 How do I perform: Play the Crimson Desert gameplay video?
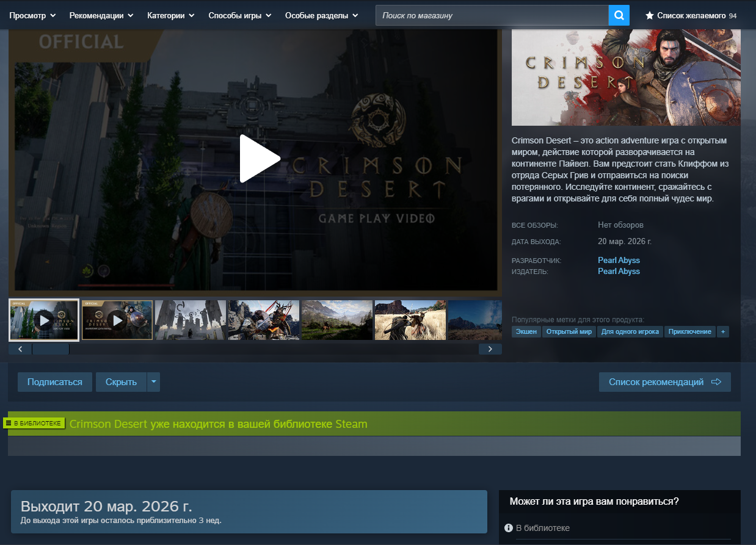[259, 159]
